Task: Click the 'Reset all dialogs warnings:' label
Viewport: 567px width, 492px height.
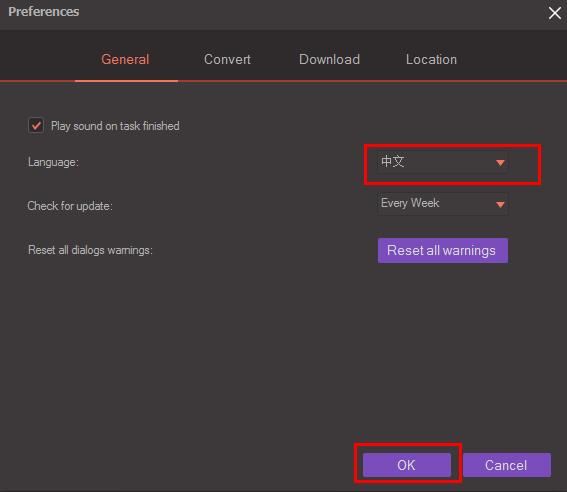Action: point(90,250)
